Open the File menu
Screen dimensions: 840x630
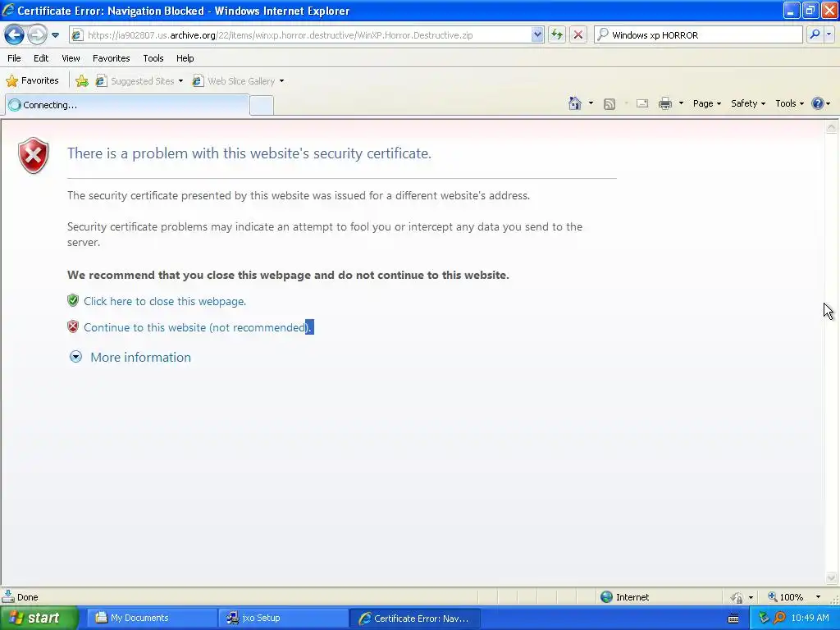point(14,58)
